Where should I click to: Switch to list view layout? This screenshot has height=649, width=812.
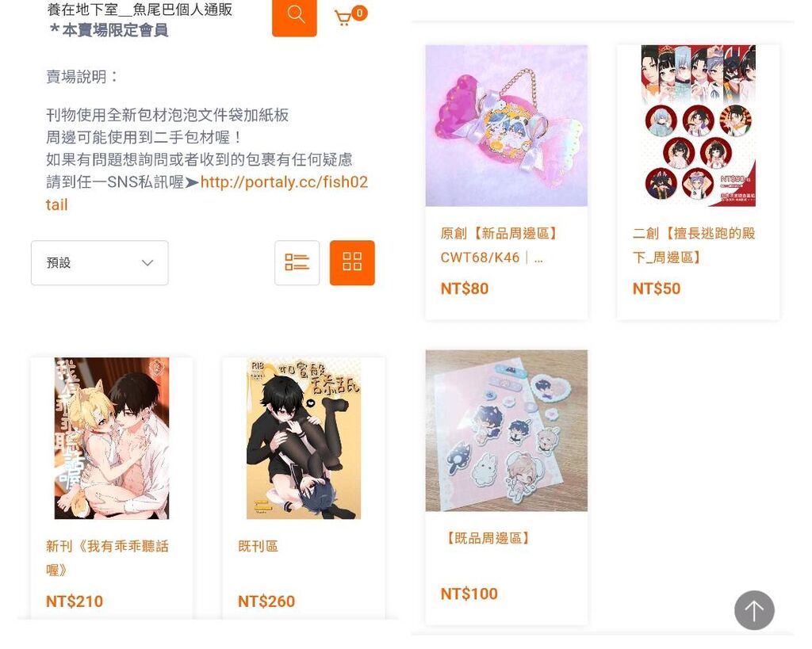coord(297,262)
